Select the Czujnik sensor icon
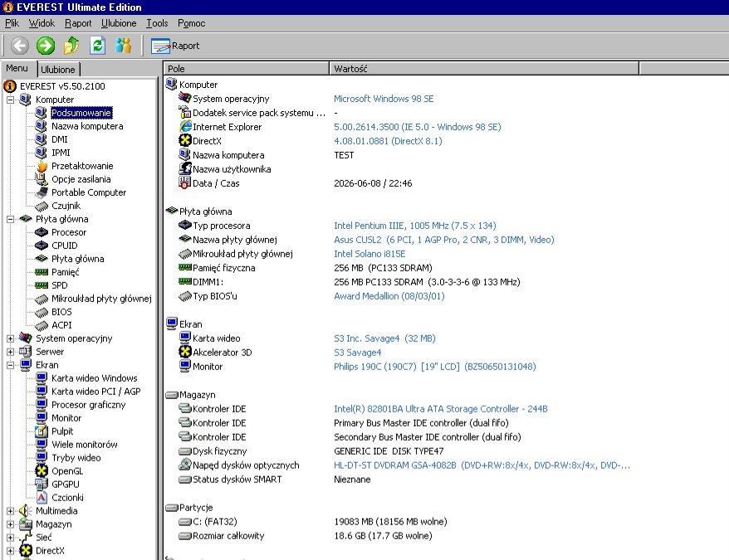The width and height of the screenshot is (729, 560). click(42, 206)
